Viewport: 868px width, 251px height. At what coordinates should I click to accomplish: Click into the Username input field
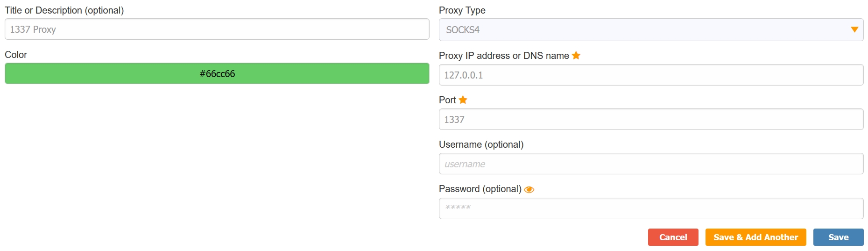[x=651, y=164]
